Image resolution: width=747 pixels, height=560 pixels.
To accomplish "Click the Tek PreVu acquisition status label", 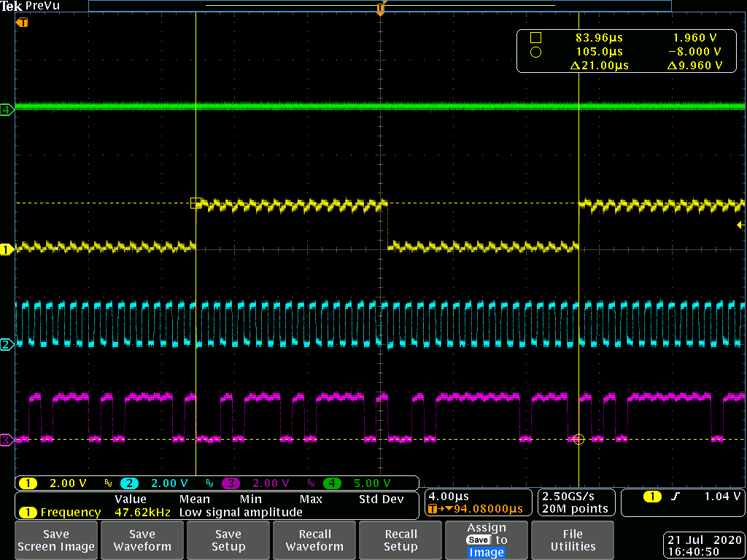I will click(28, 6).
